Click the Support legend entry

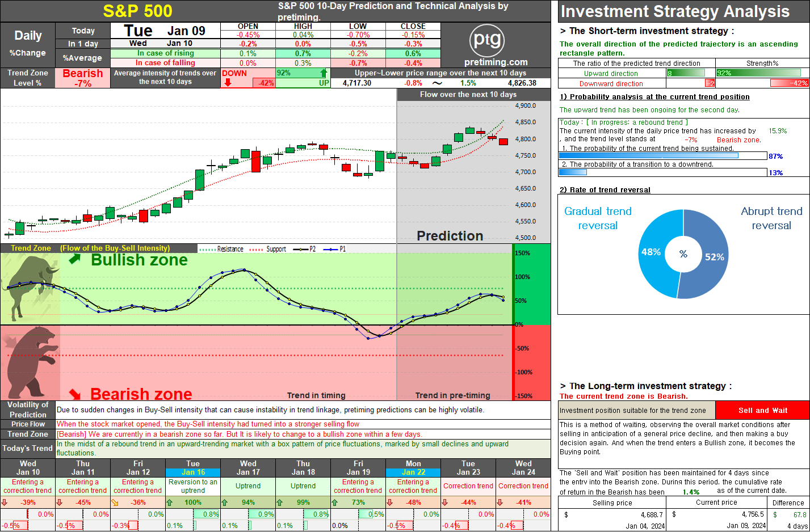(x=268, y=249)
